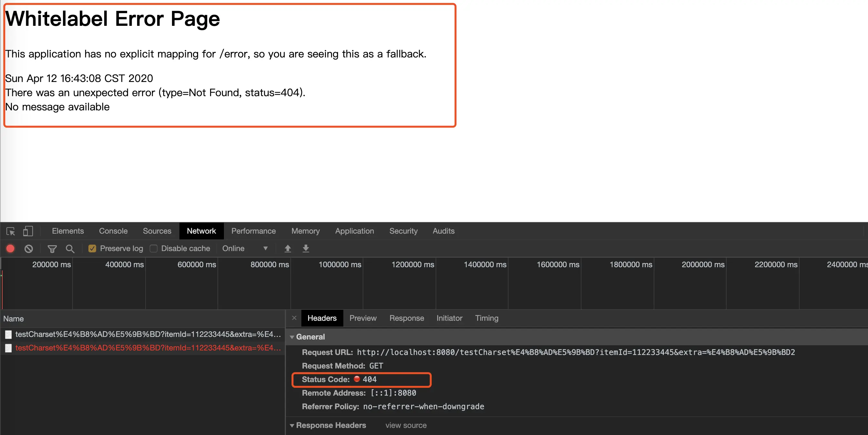Viewport: 868px width, 435px height.
Task: Uncheck the Preserve log checkbox
Action: tap(92, 249)
